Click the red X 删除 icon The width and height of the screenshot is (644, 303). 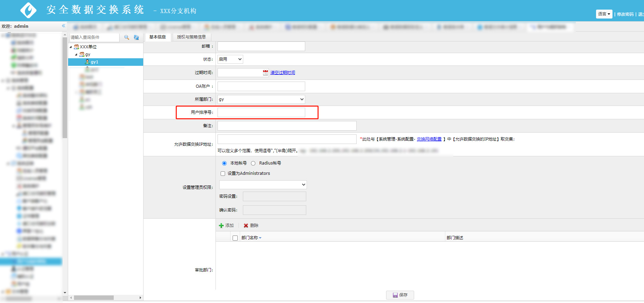click(x=246, y=226)
